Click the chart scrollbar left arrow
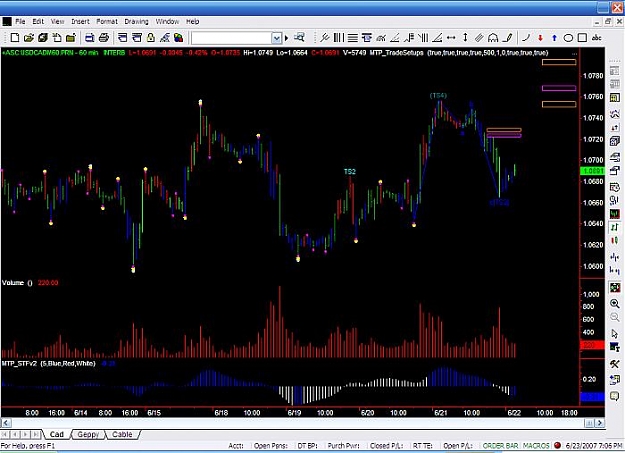 [6, 423]
